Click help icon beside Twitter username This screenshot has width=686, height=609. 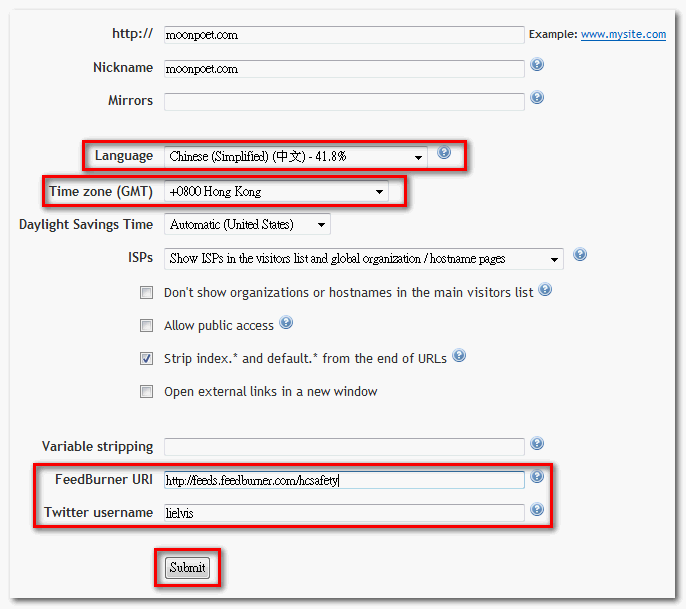537,510
